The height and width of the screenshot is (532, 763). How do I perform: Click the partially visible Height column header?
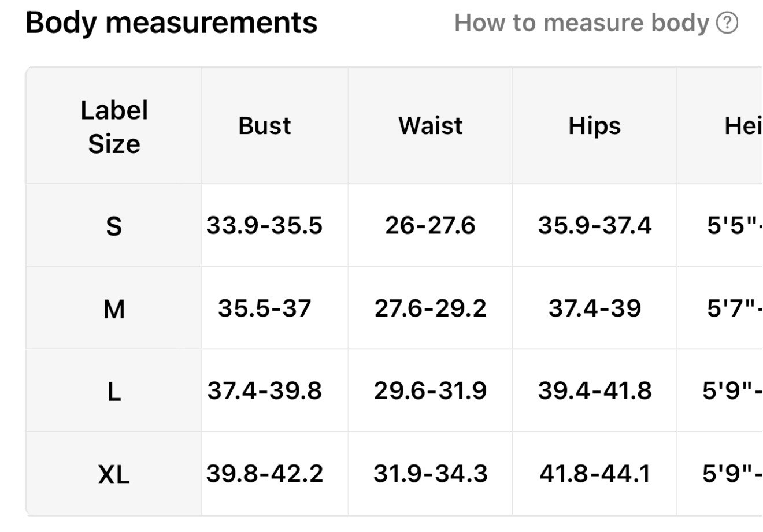click(x=743, y=125)
